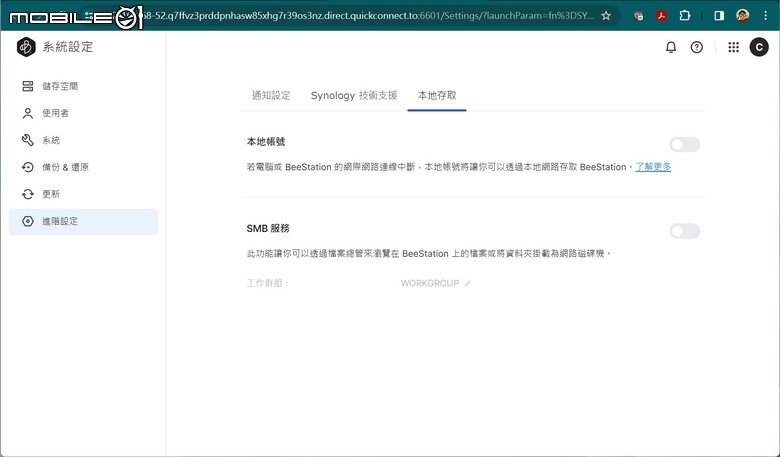Open 儲存空間 in the sidebar

[x=83, y=86]
